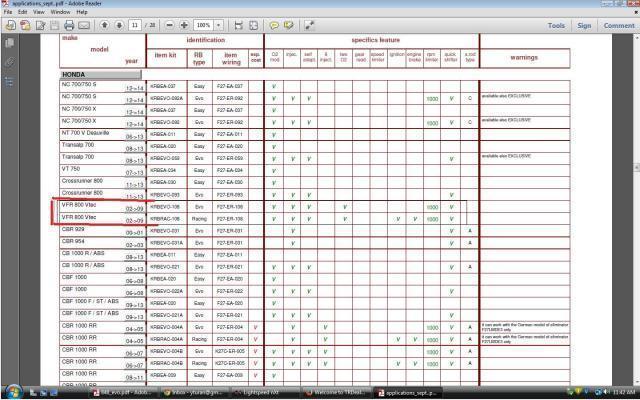640x400 pixels.
Task: Click the system clock showing 11:42 AM
Action: pyautogui.click(x=623, y=393)
